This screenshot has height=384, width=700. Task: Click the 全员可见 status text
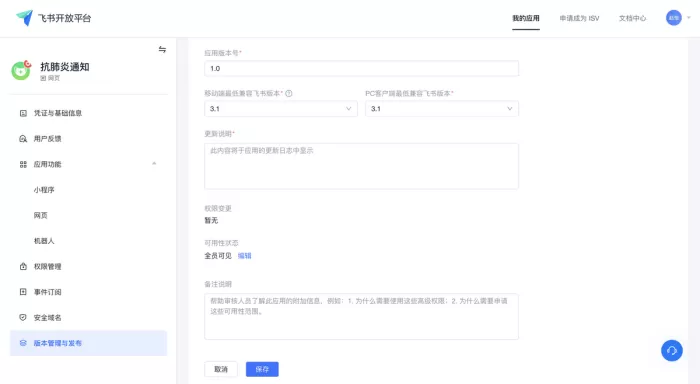pyautogui.click(x=218, y=256)
